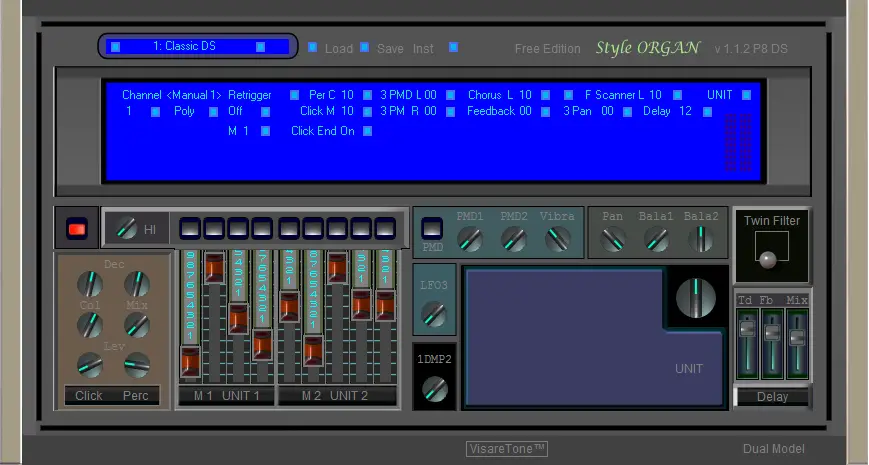This screenshot has height=465, width=869.
Task: Click the Mix delay slider
Action: [x=797, y=337]
